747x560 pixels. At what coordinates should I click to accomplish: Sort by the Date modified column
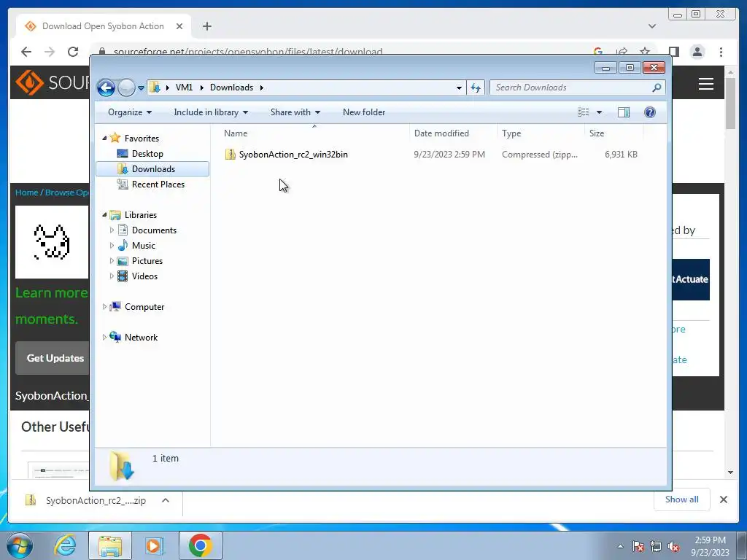(453, 133)
